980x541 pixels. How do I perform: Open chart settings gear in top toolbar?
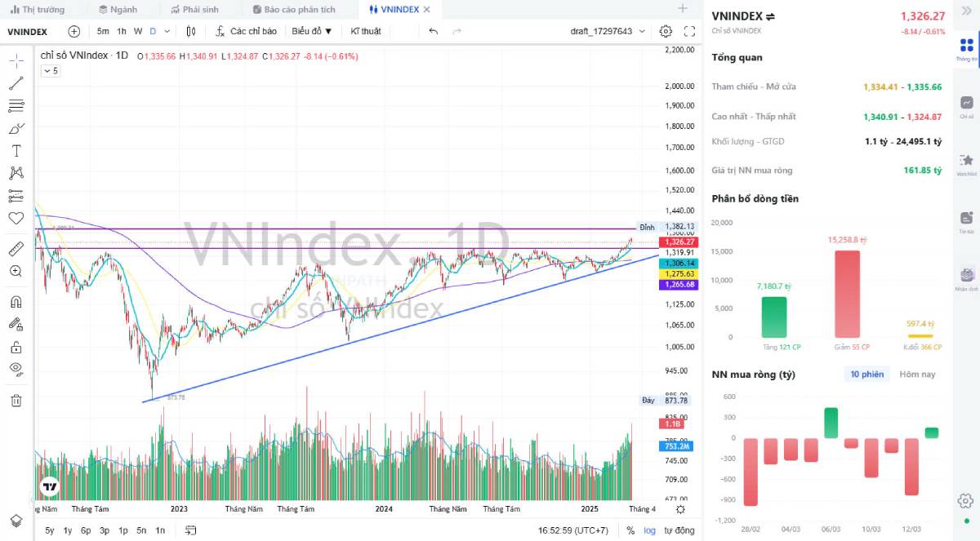pyautogui.click(x=666, y=31)
